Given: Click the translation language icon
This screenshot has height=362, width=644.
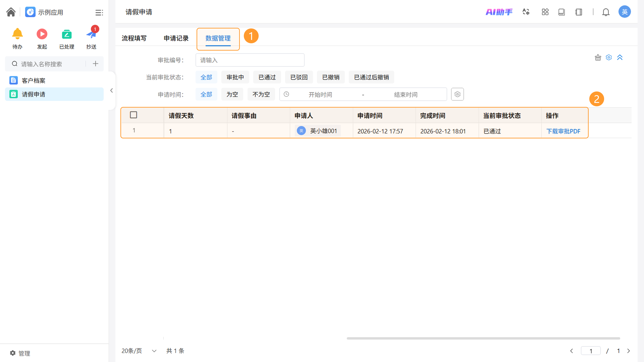Looking at the screenshot, I should pyautogui.click(x=526, y=12).
